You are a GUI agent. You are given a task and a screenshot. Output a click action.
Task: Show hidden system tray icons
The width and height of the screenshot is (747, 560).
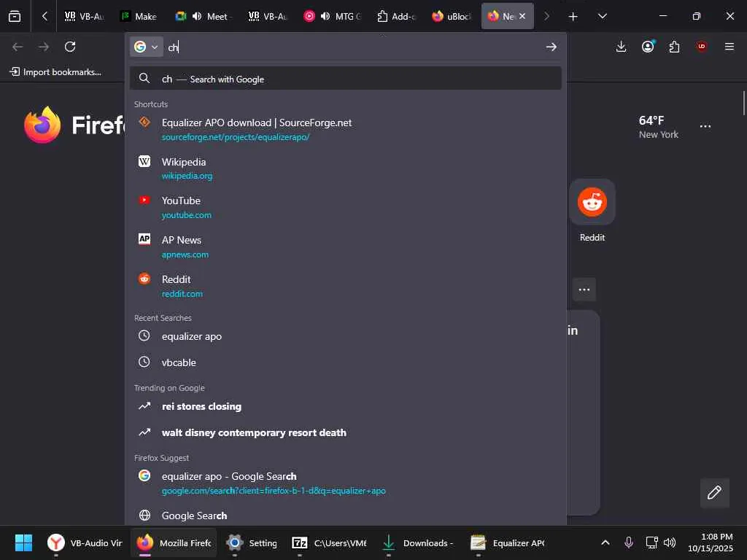tap(605, 542)
